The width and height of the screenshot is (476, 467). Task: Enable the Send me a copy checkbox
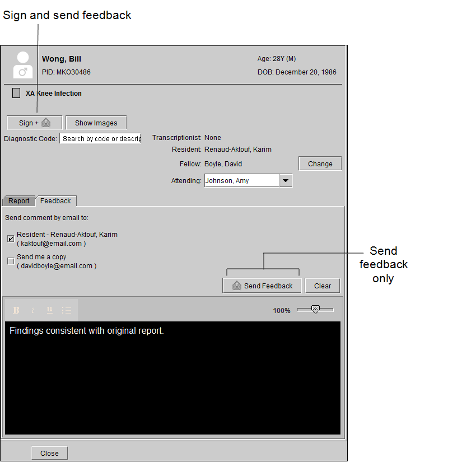[11, 261]
